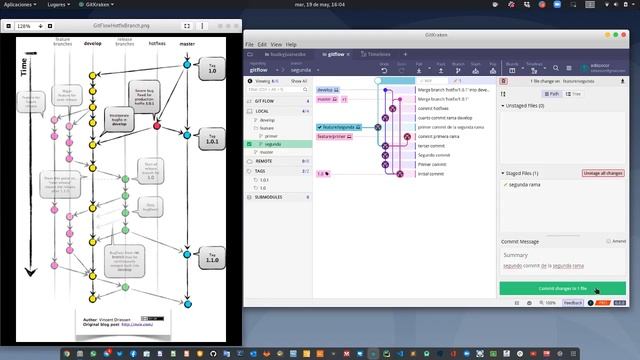Click the zoom in button in image viewer
The height and width of the screenshot is (360, 640).
(x=50, y=26)
